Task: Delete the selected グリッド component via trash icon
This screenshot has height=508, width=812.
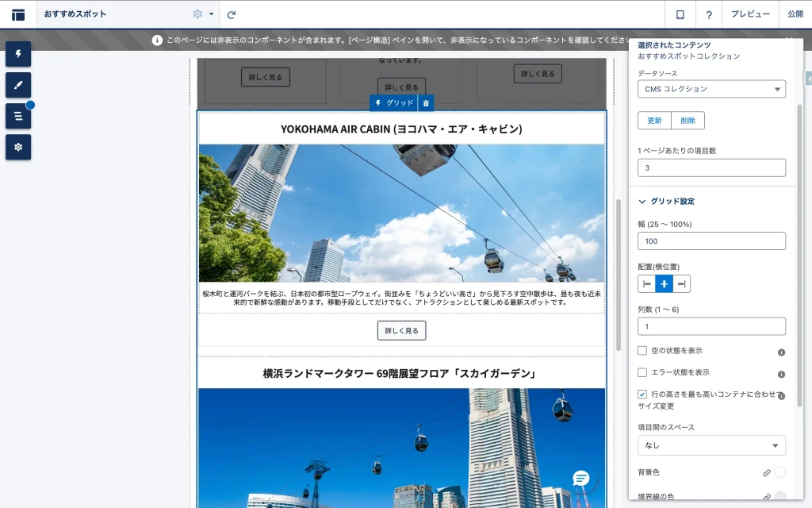Action: 426,103
